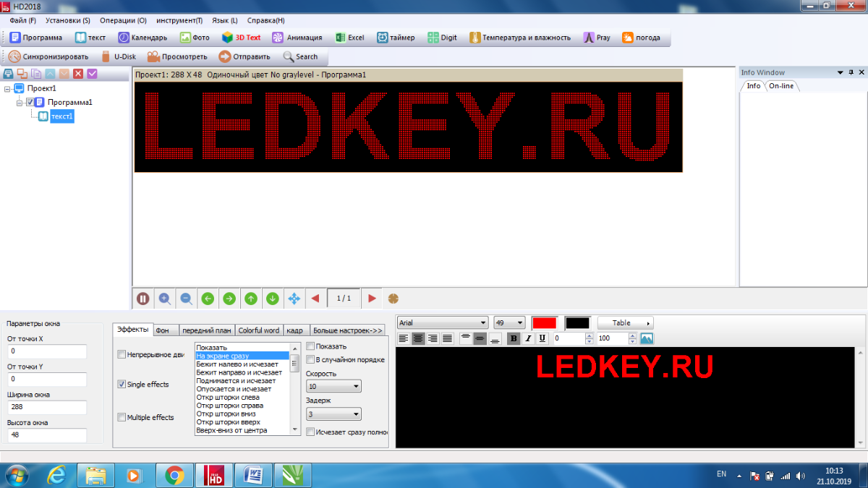
Task: Insert a текст area from the toolbar
Action: pos(90,38)
